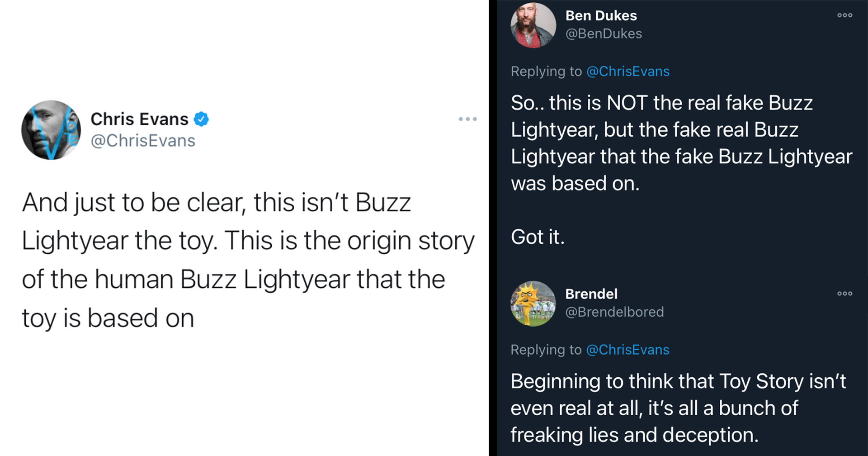Click the Brendel display name
The width and height of the screenshot is (868, 456).
pyautogui.click(x=591, y=294)
